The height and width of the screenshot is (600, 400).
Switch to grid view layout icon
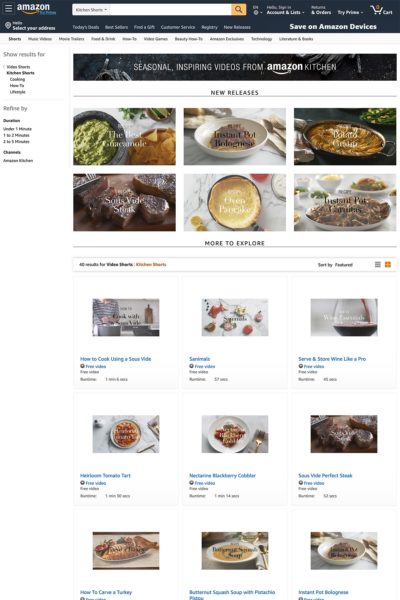click(x=388, y=264)
